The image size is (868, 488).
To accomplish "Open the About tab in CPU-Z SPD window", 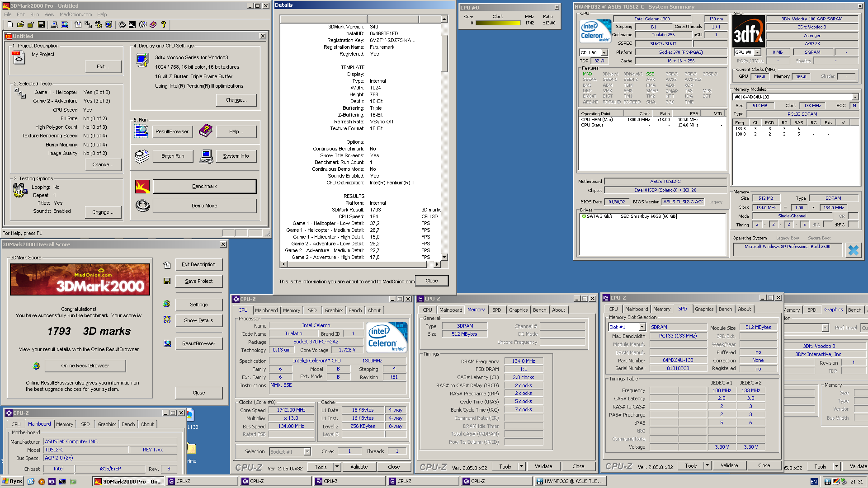I will [744, 309].
